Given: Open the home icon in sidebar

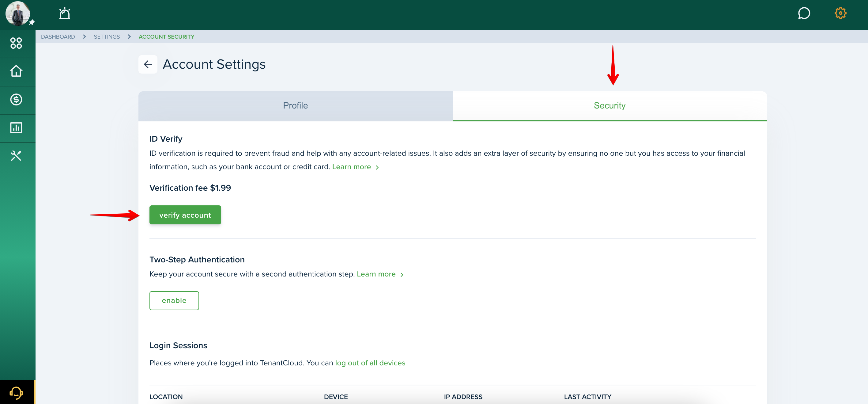Looking at the screenshot, I should point(16,71).
